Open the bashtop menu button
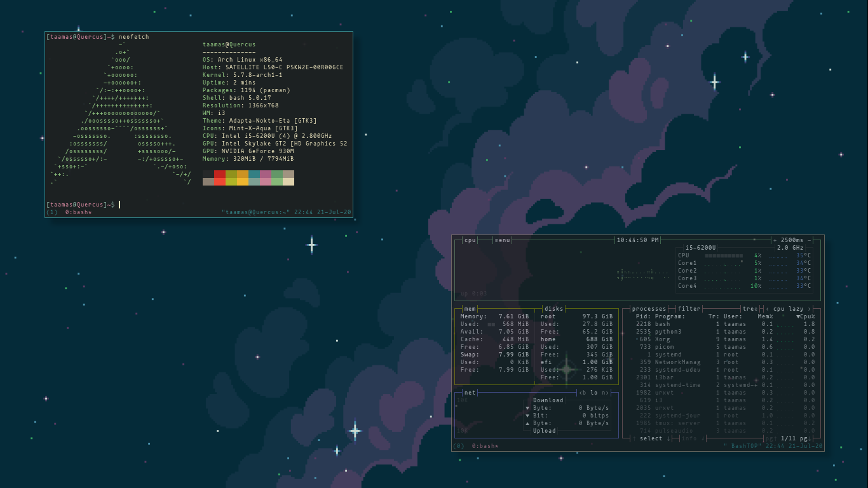This screenshot has height=488, width=868. 503,240
